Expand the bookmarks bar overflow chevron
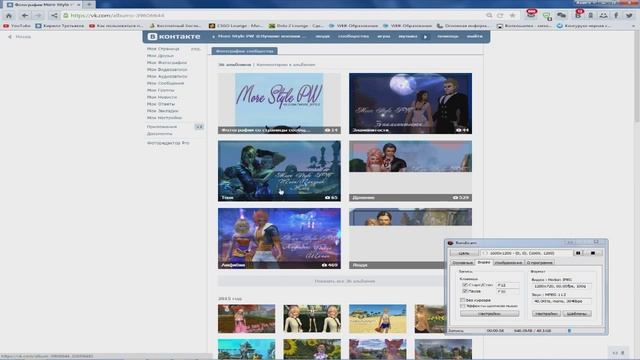Screen dimensions: 640x360 (633, 26)
